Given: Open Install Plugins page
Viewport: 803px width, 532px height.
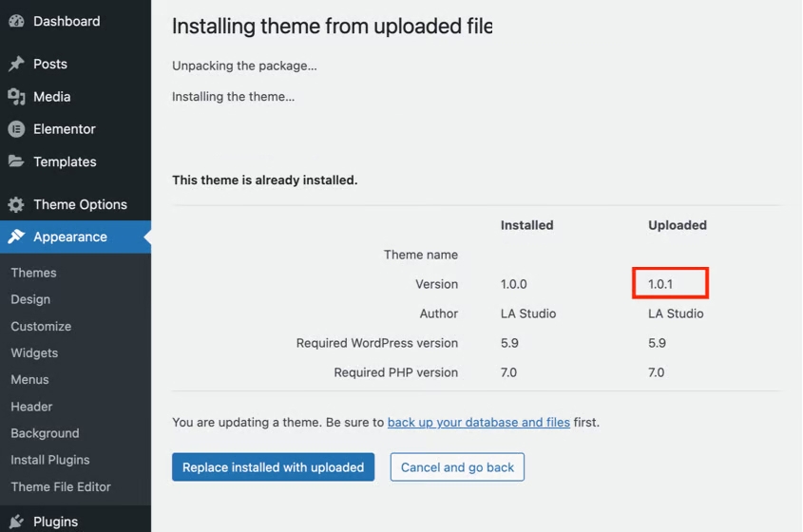Looking at the screenshot, I should pos(49,460).
